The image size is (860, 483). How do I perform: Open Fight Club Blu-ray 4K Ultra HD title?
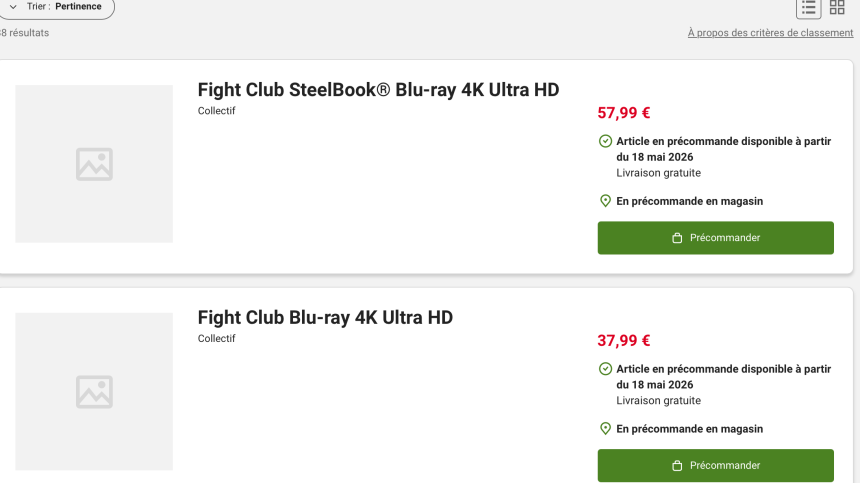click(x=325, y=318)
